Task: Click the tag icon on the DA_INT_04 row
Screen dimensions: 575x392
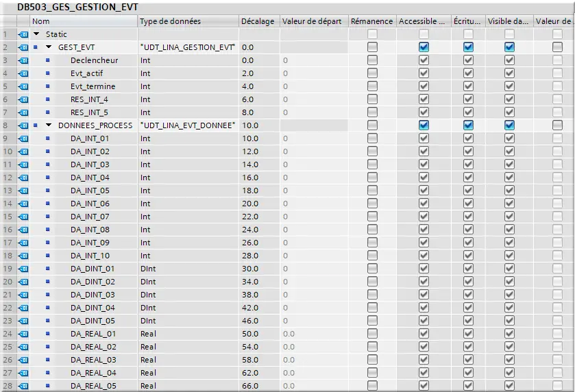Action: pos(23,177)
